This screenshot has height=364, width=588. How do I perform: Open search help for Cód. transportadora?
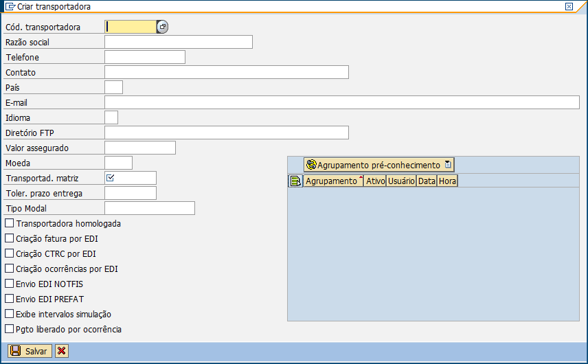pyautogui.click(x=162, y=27)
